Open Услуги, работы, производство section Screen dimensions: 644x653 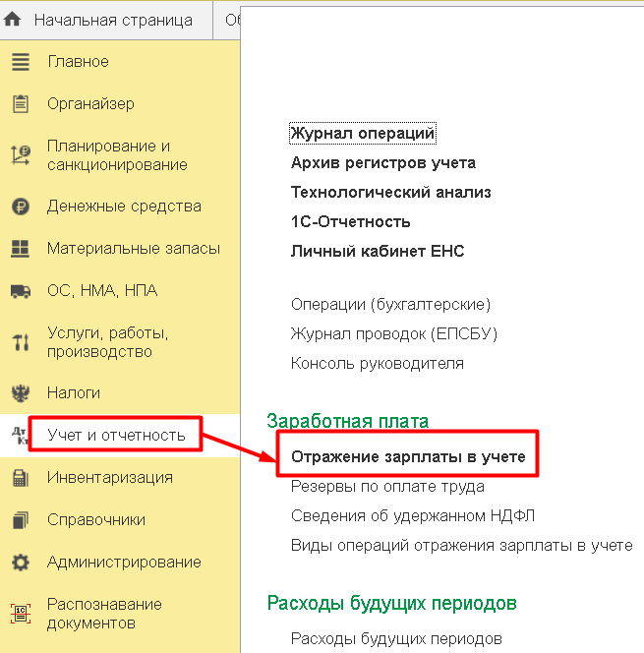(108, 342)
